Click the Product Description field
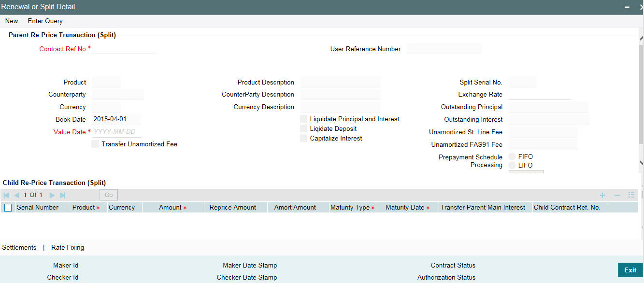This screenshot has height=283, width=644. tap(341, 82)
